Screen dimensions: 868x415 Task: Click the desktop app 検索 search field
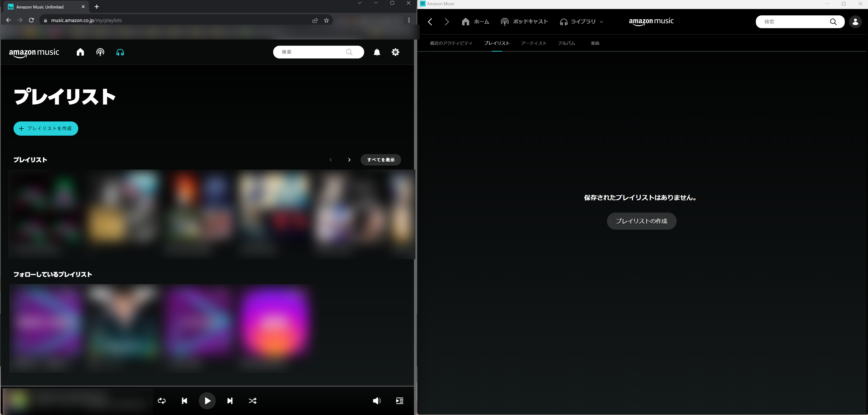tap(792, 22)
